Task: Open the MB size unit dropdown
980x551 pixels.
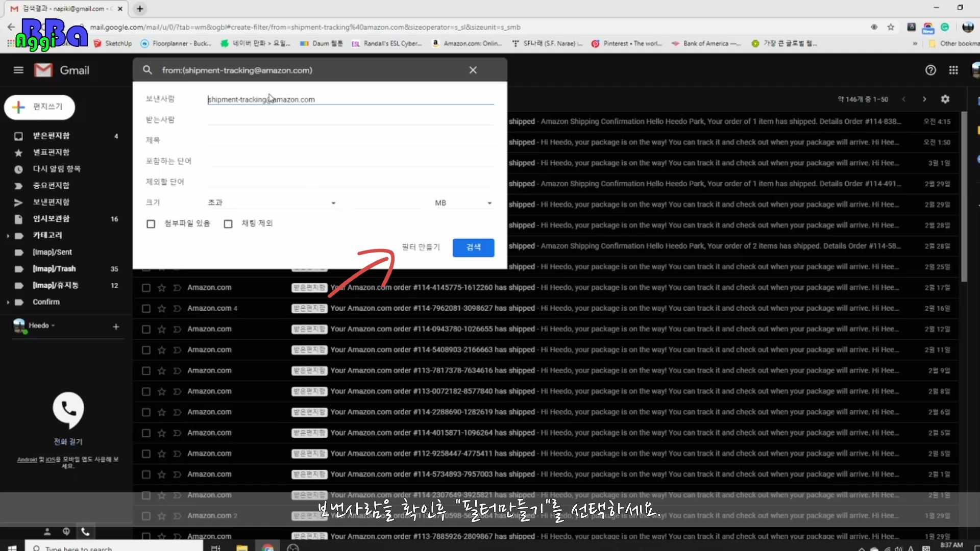Action: pos(463,203)
